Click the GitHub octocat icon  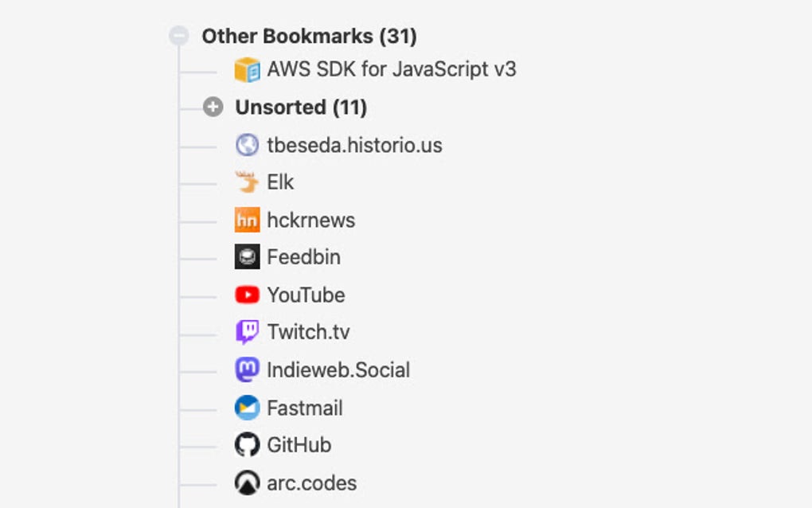[248, 445]
